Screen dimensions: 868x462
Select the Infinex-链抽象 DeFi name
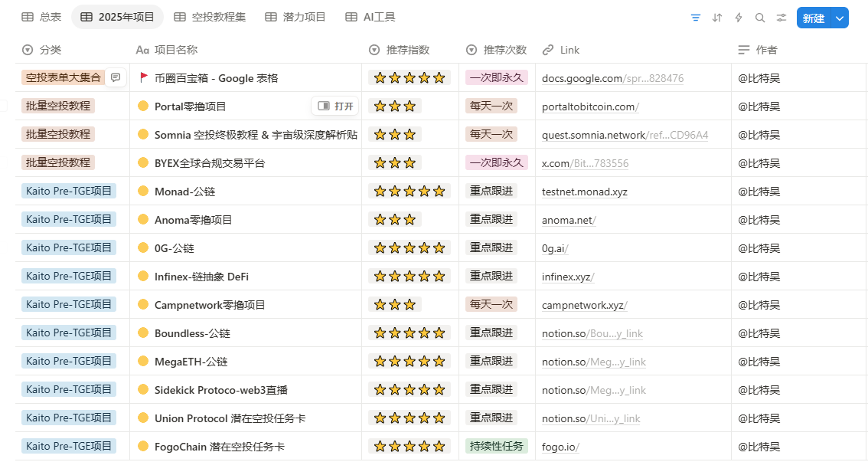tap(201, 277)
